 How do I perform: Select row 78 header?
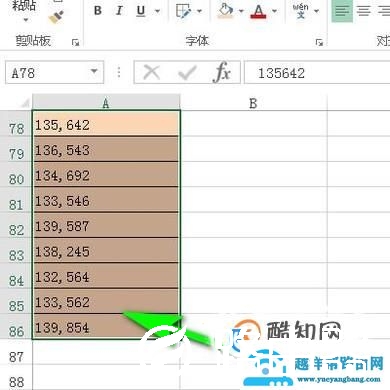tap(16, 124)
